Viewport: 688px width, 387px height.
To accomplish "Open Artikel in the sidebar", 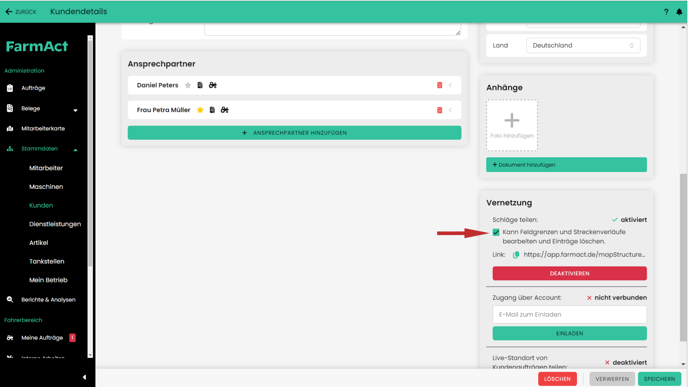I will pos(39,243).
